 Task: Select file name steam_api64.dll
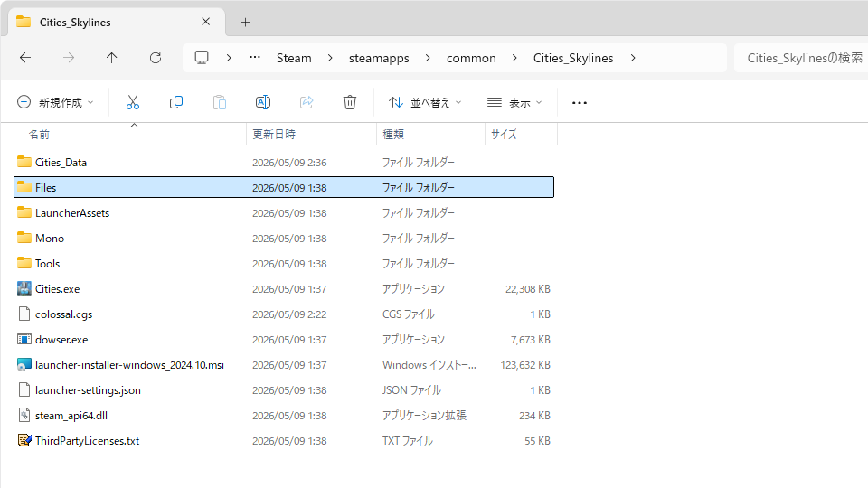[x=71, y=416]
